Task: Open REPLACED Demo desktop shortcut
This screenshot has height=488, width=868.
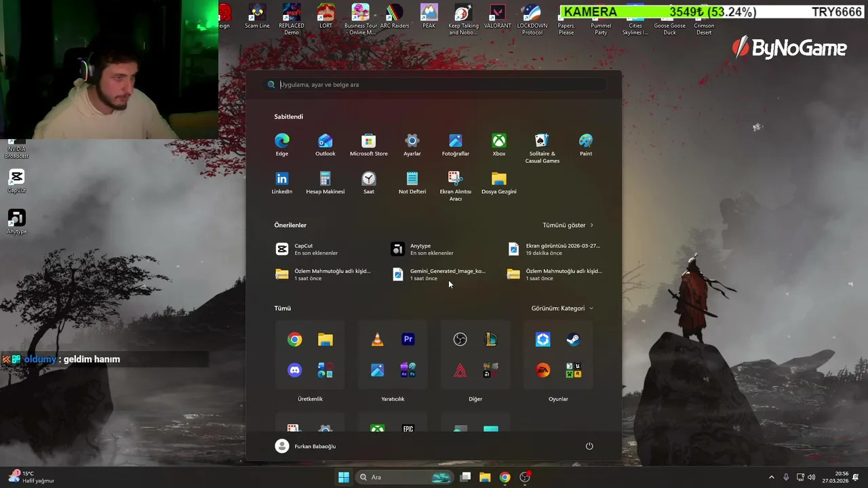Action: pos(291,20)
